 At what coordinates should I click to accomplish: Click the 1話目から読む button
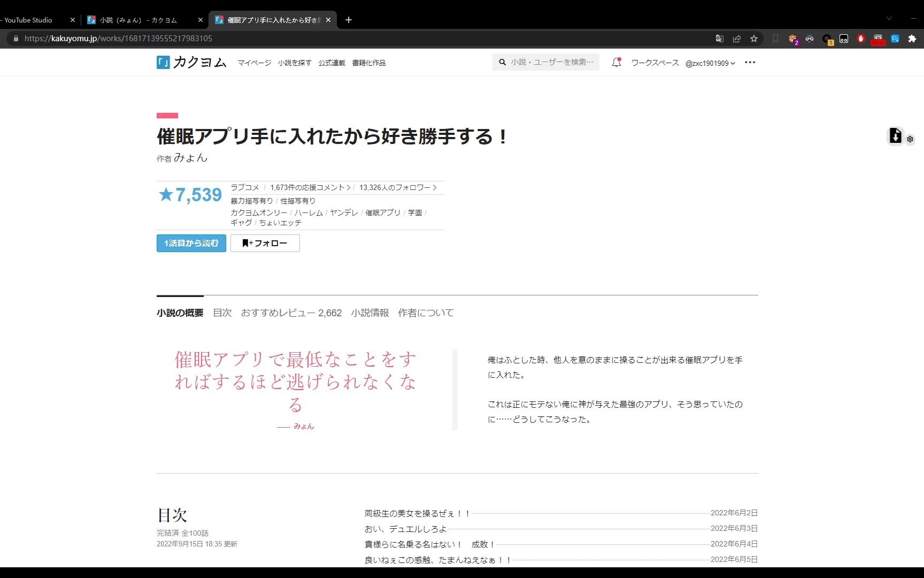pyautogui.click(x=191, y=243)
